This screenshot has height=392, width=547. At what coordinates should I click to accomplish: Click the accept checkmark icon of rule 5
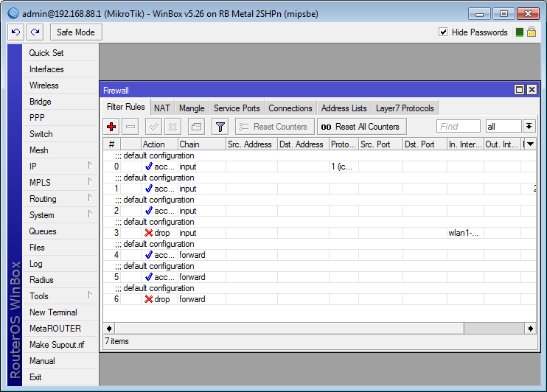149,277
